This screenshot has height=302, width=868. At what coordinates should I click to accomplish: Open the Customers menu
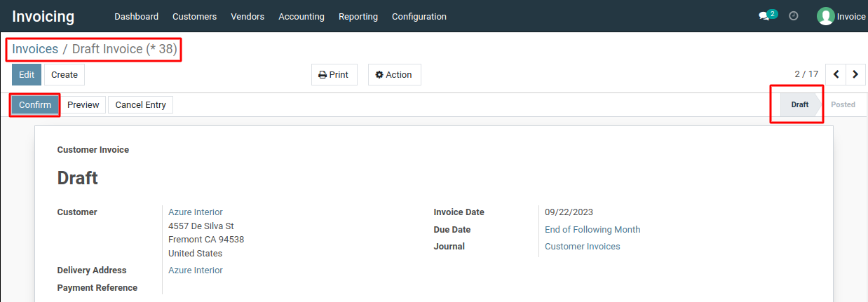(194, 16)
